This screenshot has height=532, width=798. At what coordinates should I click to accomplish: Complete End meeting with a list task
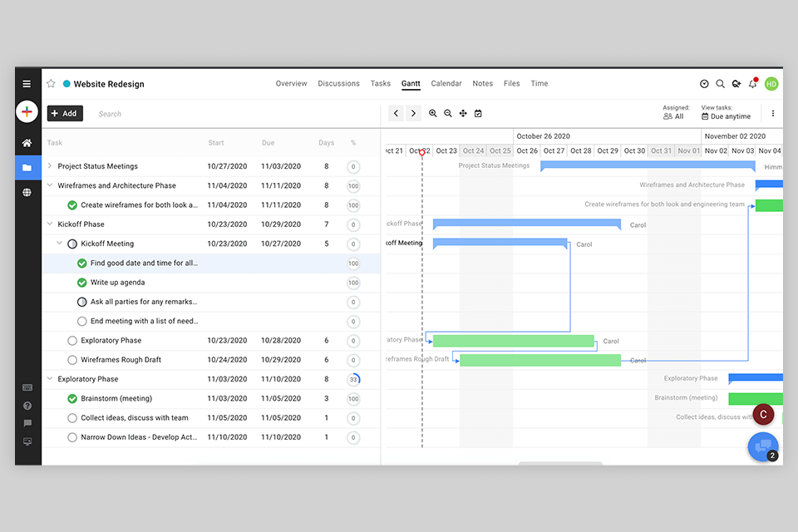coord(82,321)
